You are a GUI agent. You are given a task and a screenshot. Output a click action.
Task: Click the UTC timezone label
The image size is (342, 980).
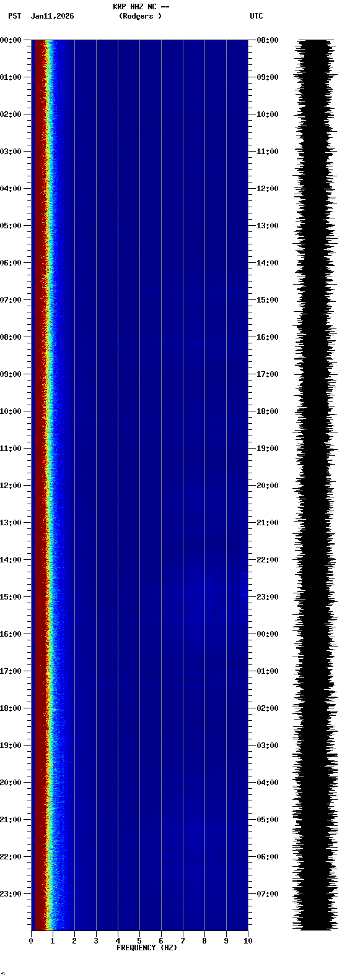(256, 16)
